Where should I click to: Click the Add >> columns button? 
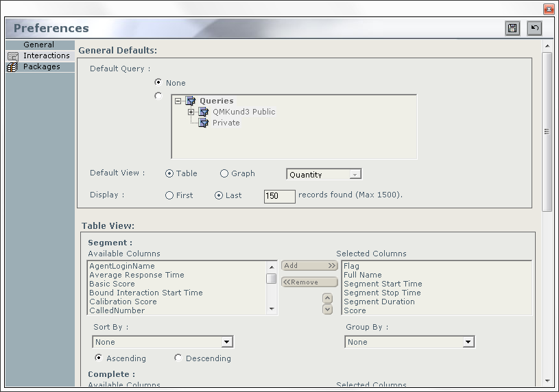tap(309, 266)
